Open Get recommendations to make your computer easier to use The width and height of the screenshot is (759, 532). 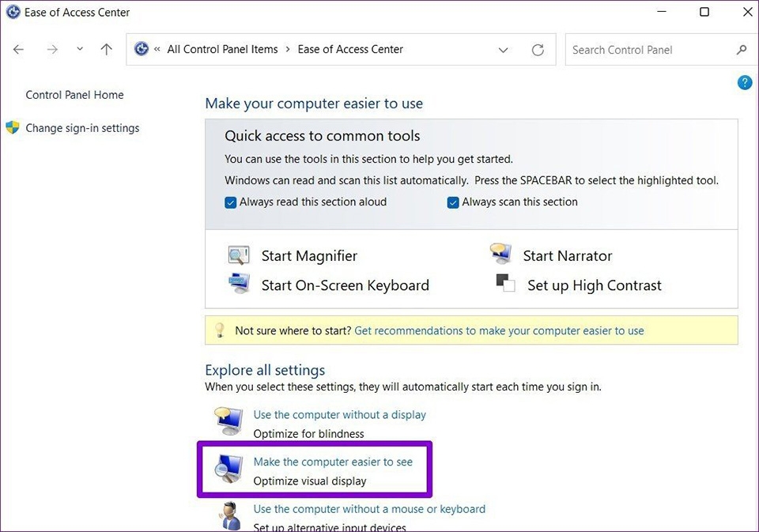[499, 330]
